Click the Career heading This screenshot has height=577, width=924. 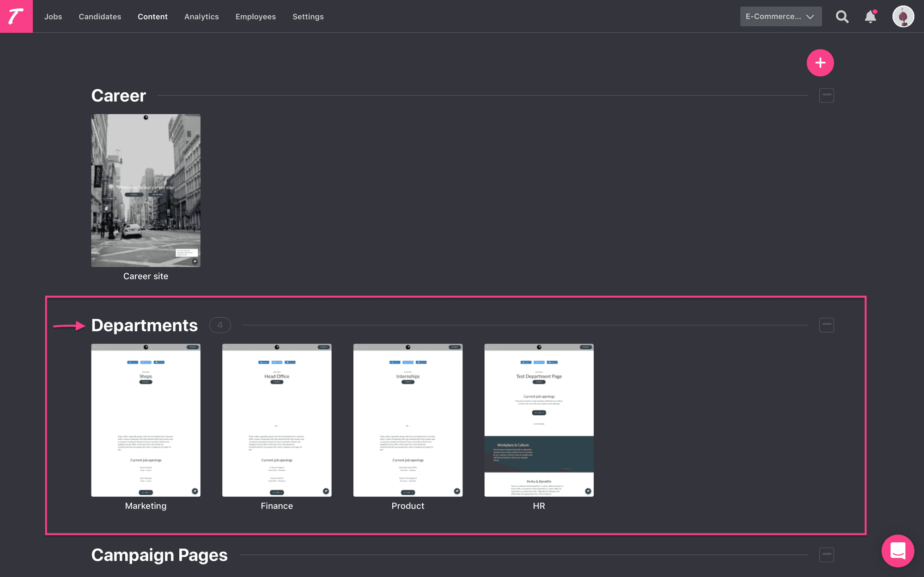(x=118, y=96)
